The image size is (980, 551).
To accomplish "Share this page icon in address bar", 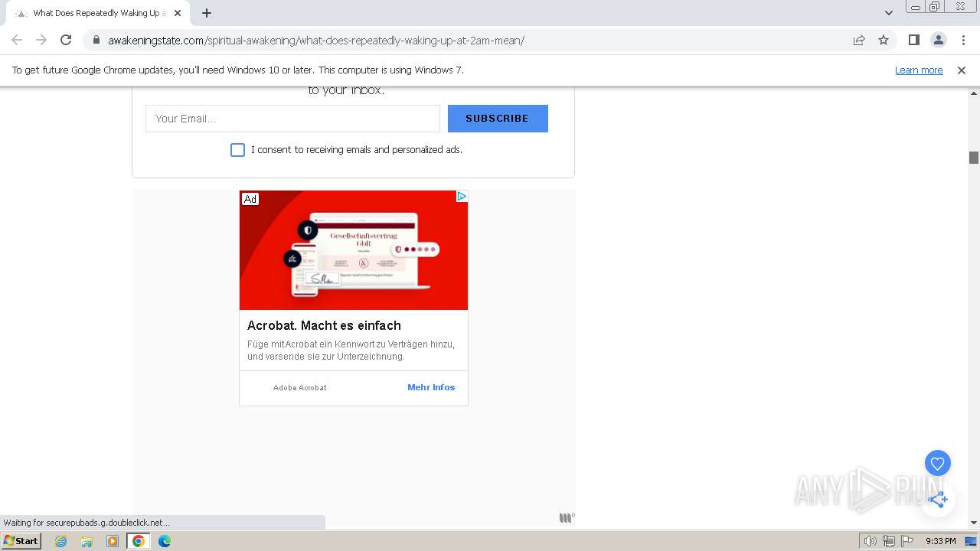I will point(859,40).
